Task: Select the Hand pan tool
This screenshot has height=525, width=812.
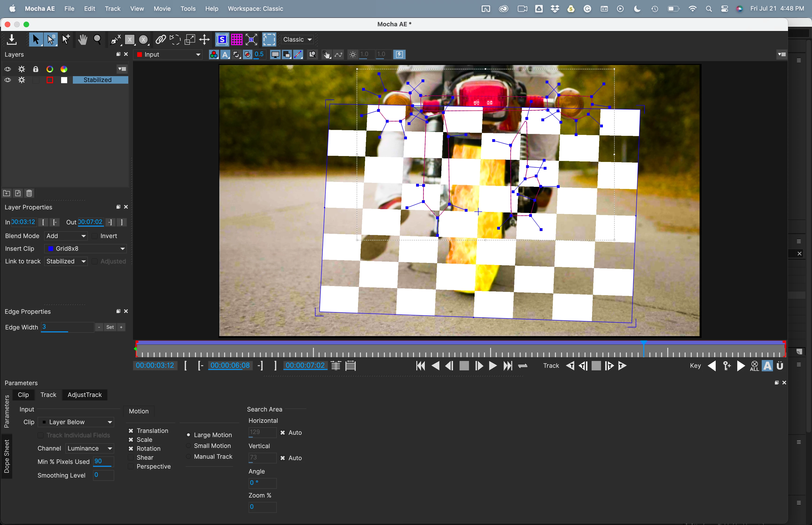Action: tap(82, 39)
